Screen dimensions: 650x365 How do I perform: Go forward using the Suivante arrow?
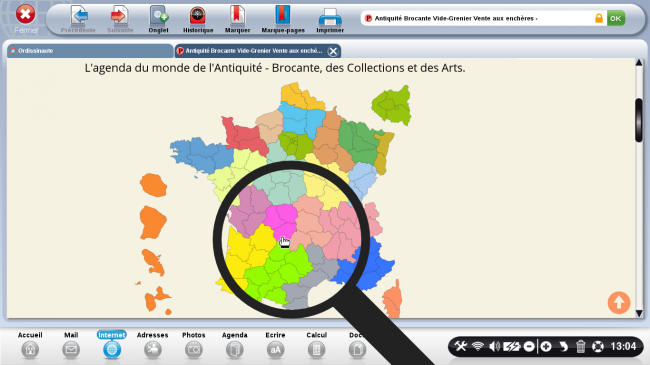point(120,19)
